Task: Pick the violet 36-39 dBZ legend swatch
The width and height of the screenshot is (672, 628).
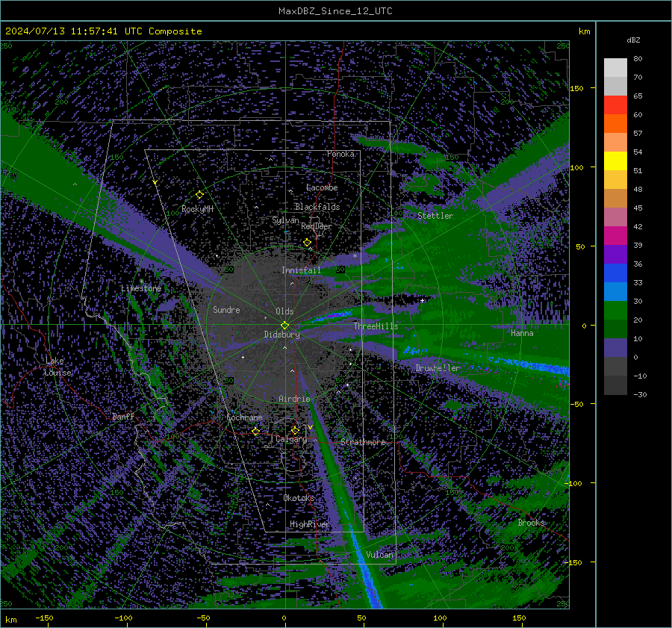Action: tap(615, 255)
